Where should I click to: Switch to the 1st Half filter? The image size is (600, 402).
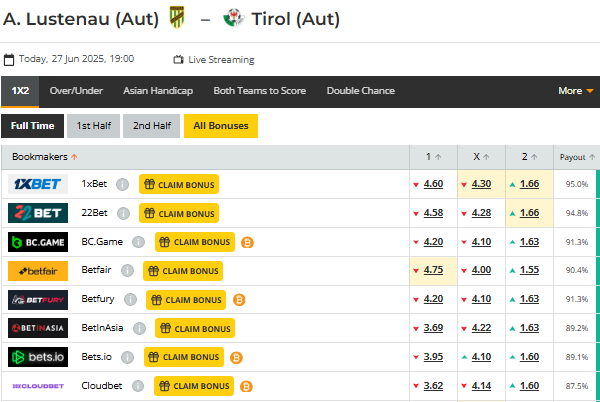point(93,126)
